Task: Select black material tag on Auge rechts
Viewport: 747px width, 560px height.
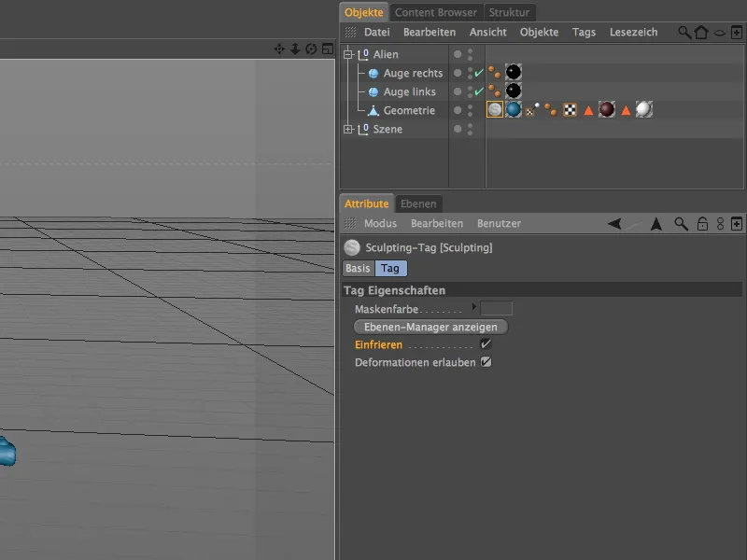Action: point(513,72)
